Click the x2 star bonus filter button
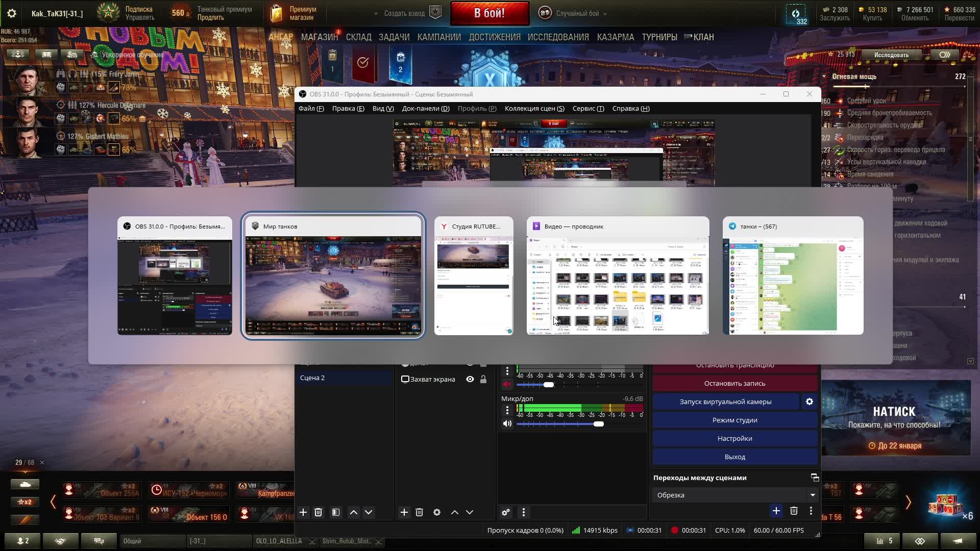The image size is (980, 551). click(x=25, y=502)
